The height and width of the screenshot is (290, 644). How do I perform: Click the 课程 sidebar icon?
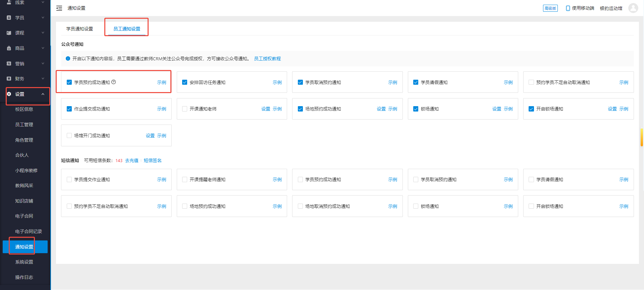9,33
